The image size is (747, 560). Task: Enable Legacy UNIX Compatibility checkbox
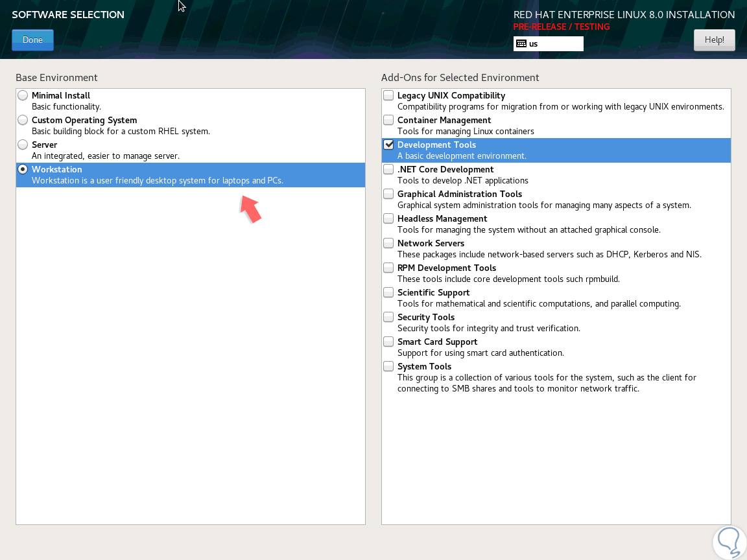tap(388, 95)
